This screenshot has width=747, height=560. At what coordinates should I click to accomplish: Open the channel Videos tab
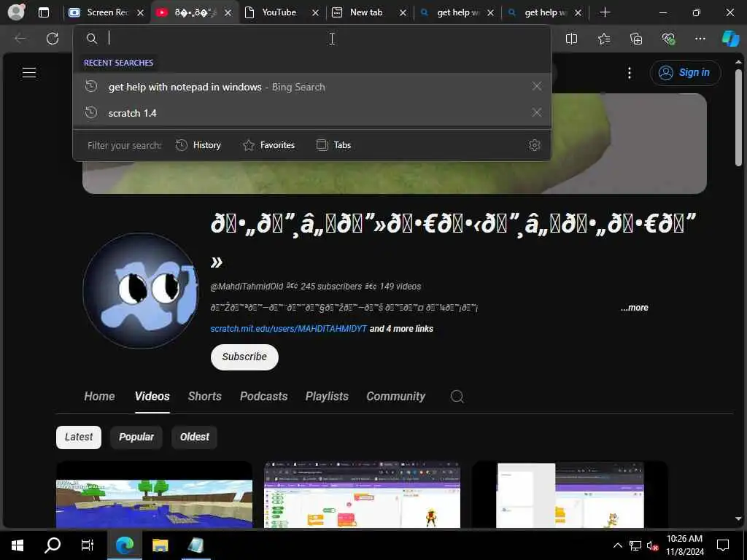(x=152, y=396)
